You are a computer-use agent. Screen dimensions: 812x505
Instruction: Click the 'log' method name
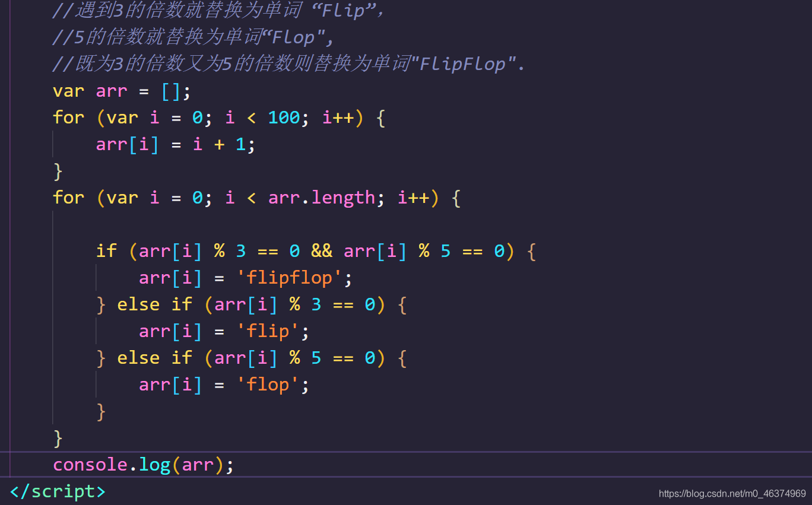(154, 464)
